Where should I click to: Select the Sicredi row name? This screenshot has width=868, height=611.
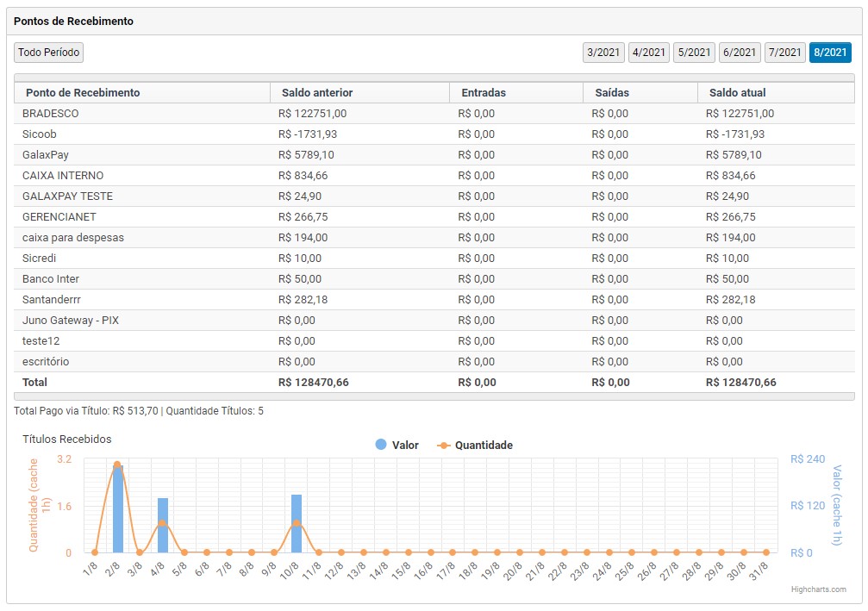39,258
